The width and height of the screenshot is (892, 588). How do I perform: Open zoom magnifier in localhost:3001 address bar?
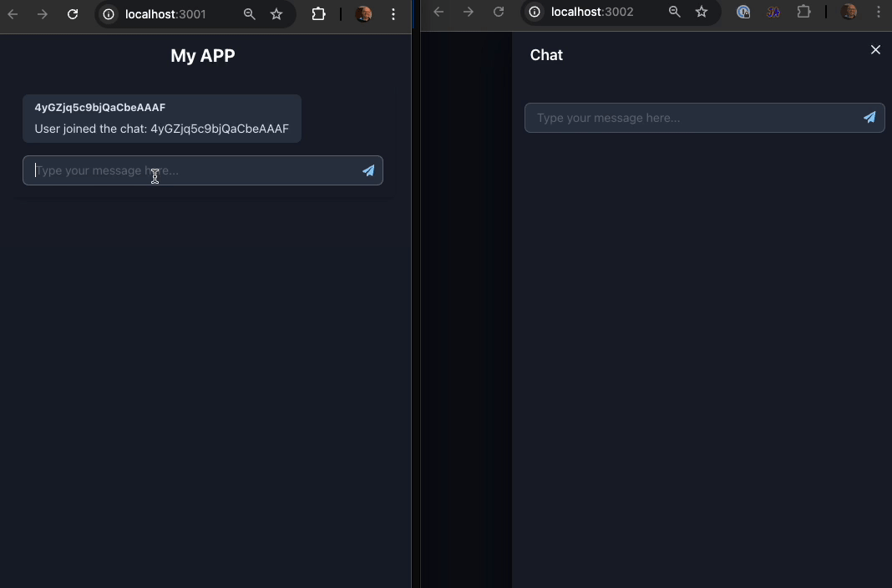pos(249,14)
